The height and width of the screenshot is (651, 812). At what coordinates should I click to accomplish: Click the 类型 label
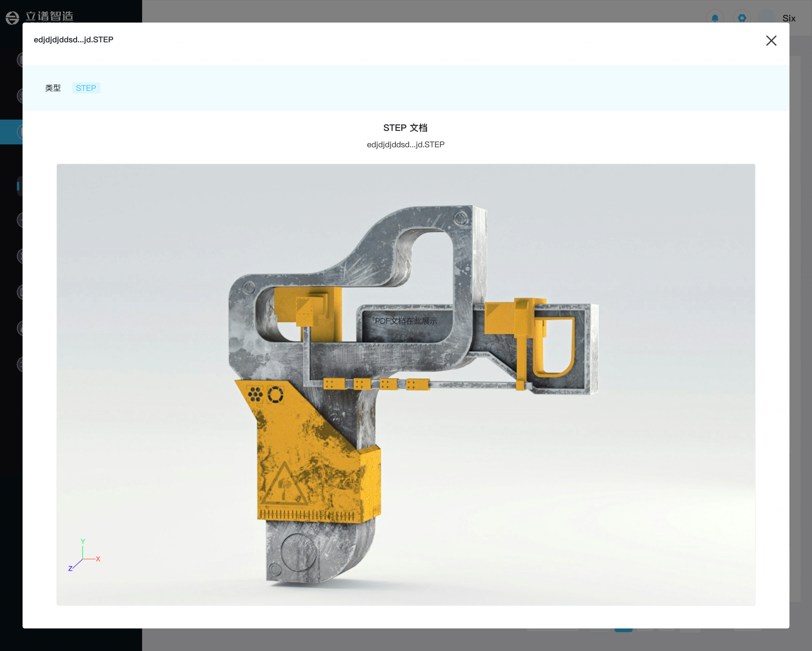click(x=53, y=88)
